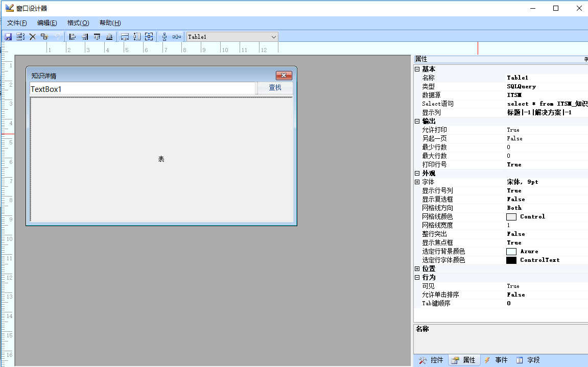588x367 pixels.
Task: Click the Make Same Height icon
Action: pos(137,37)
